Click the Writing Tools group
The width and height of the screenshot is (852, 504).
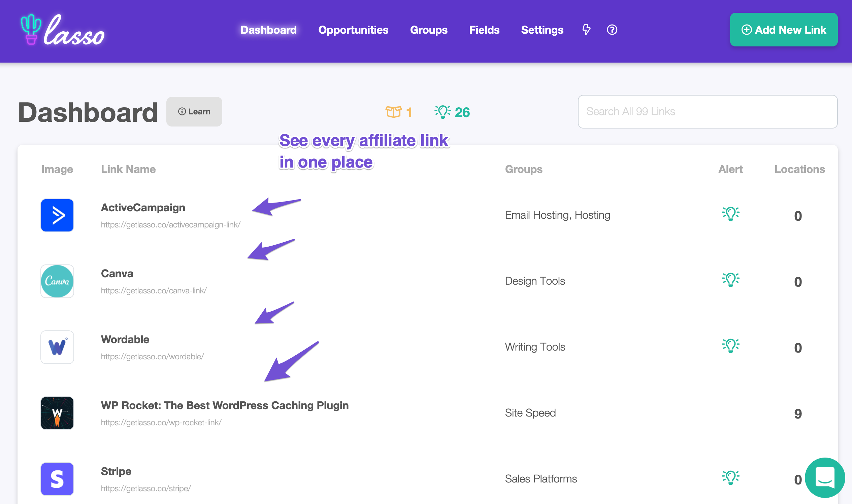click(x=534, y=347)
